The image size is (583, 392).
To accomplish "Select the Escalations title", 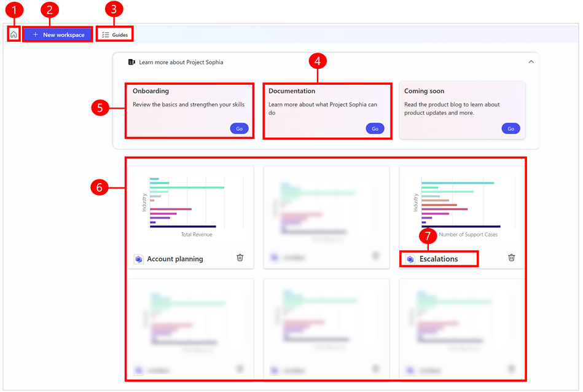I will pos(439,259).
